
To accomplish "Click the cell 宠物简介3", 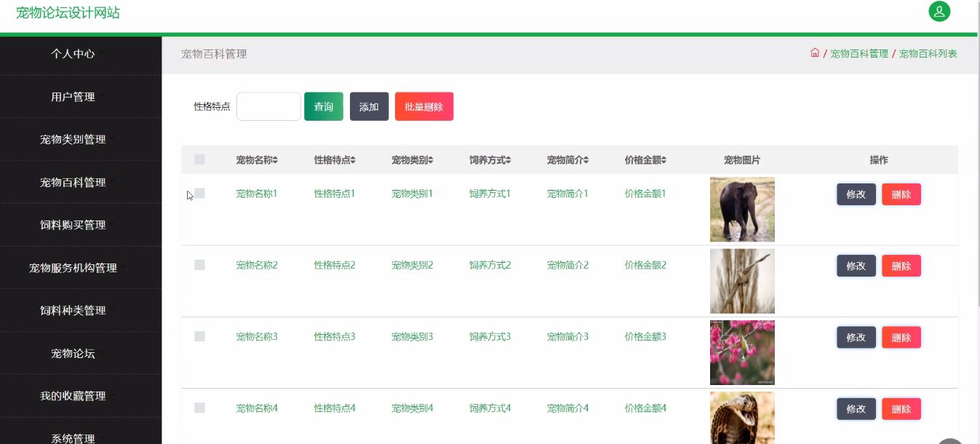I will [x=568, y=336].
